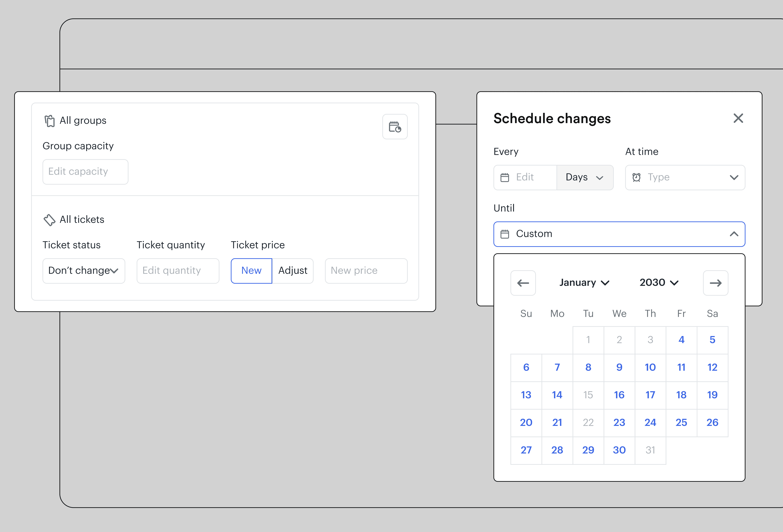Screen dimensions: 783x532
Task: Click the All groups clipboard icon
Action: click(50, 121)
